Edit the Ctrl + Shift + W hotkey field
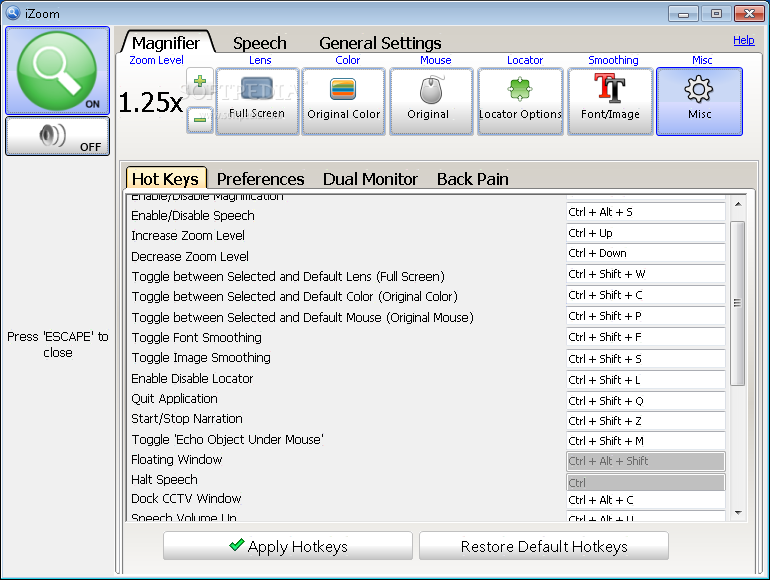The height and width of the screenshot is (580, 770). click(x=646, y=274)
